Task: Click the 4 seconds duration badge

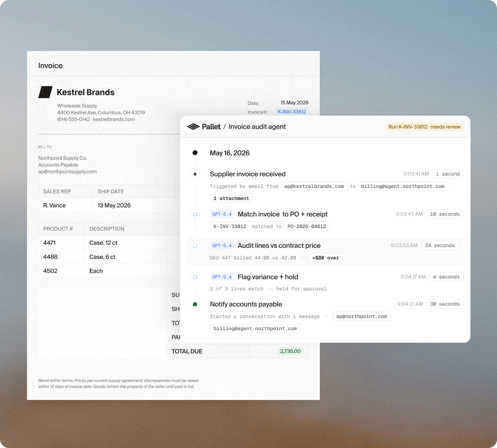Action: coord(446,277)
